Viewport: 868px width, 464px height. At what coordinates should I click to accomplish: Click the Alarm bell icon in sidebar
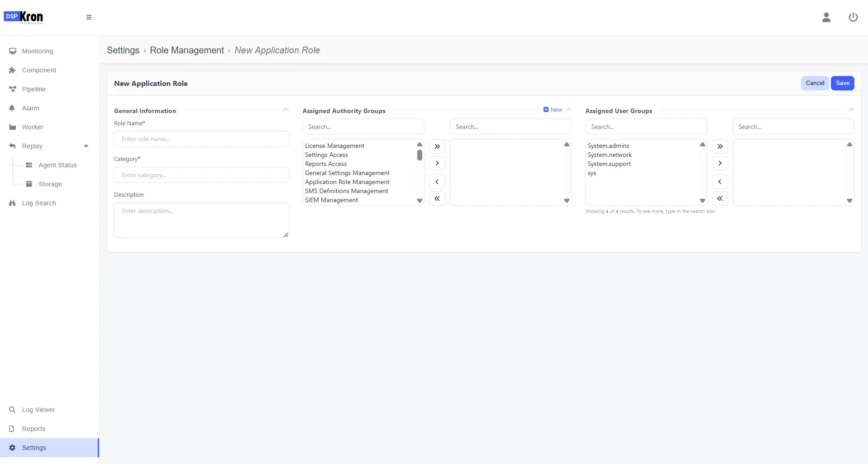point(12,108)
